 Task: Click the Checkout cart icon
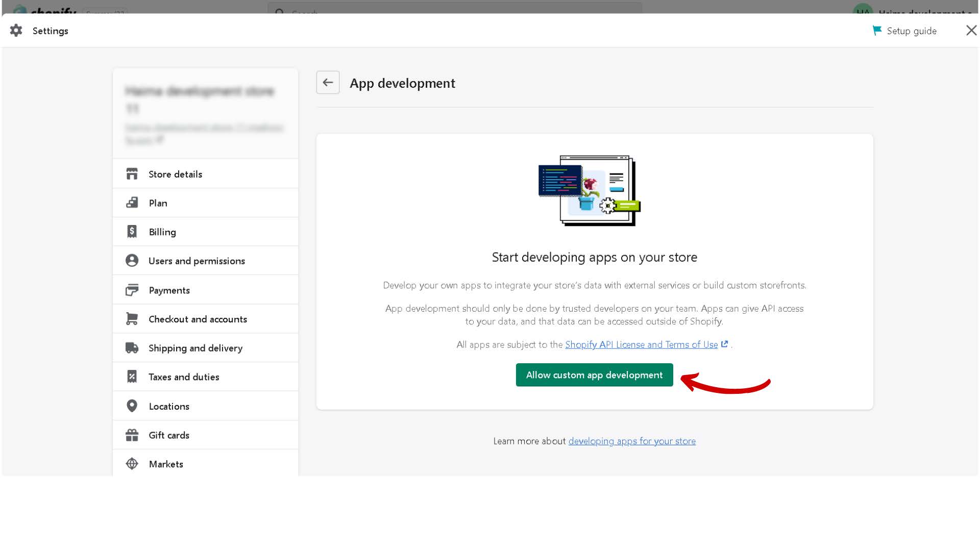pyautogui.click(x=132, y=319)
